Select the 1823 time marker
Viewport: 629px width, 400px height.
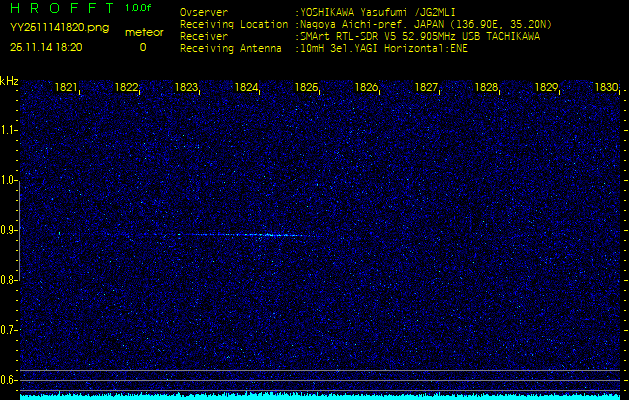coord(187,88)
